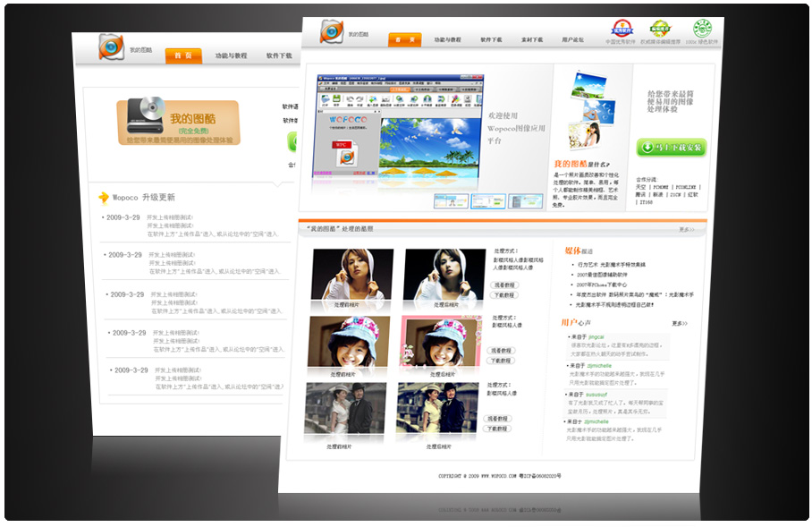Click 下载教程 beside the hooded woman photos
The width and height of the screenshot is (812, 527).
coord(503,295)
